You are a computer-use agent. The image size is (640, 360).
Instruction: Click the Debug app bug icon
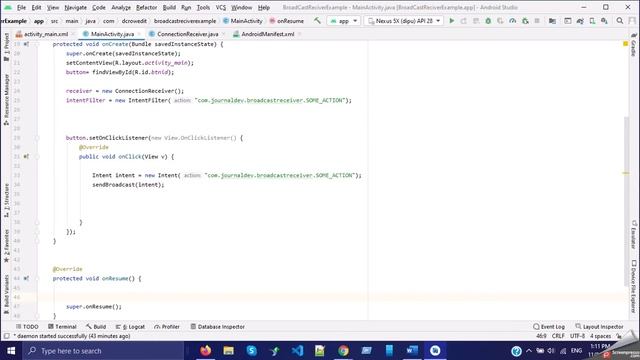488,20
